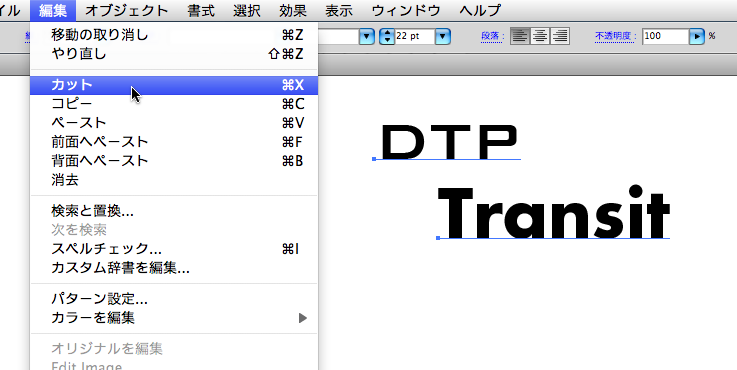Image resolution: width=737 pixels, height=370 pixels.
Task: Open the font style dropdown arrow
Action: (367, 36)
